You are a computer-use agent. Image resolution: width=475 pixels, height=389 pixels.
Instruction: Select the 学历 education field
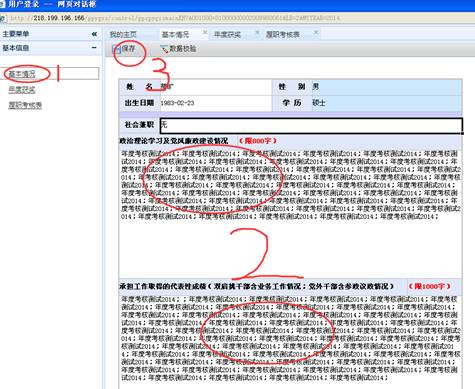[x=386, y=103]
